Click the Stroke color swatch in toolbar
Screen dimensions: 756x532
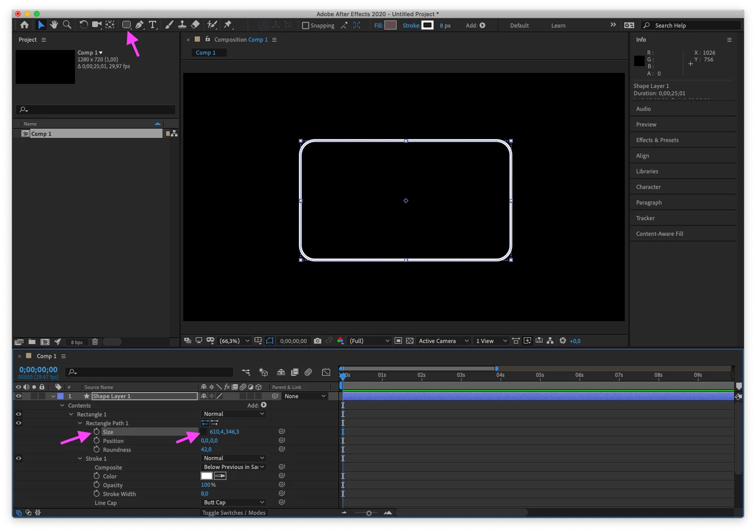(x=427, y=25)
